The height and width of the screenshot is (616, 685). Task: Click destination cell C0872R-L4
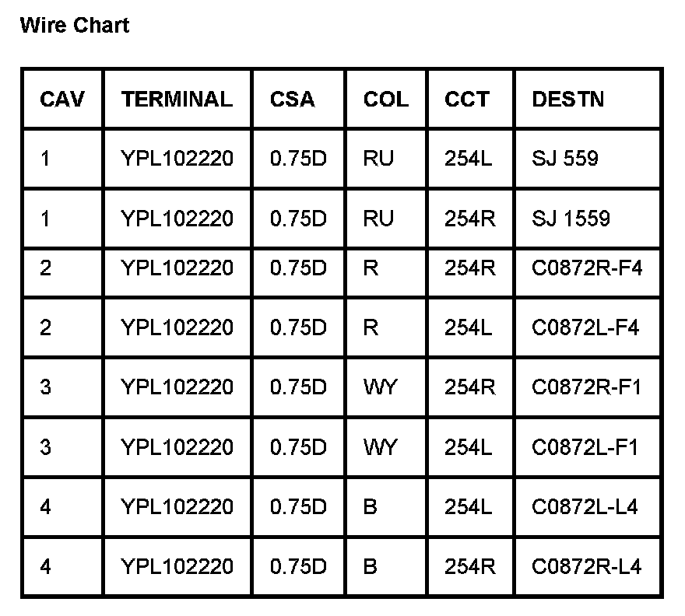click(x=586, y=566)
